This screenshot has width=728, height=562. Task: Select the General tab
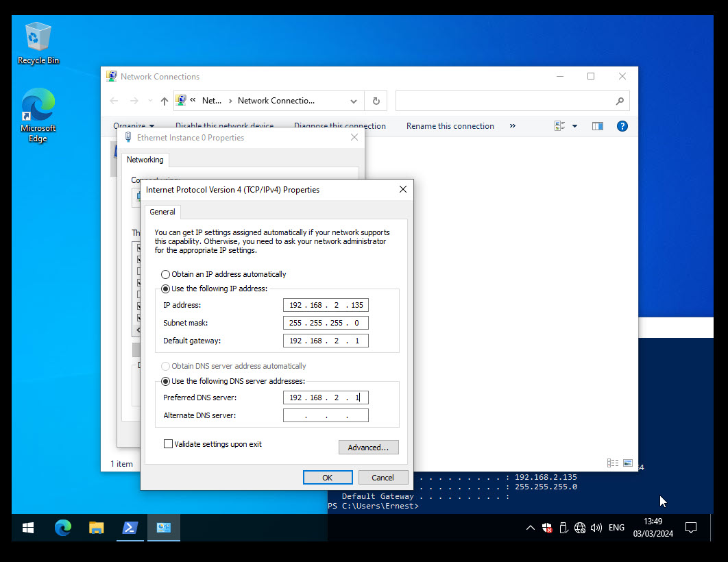(x=162, y=212)
